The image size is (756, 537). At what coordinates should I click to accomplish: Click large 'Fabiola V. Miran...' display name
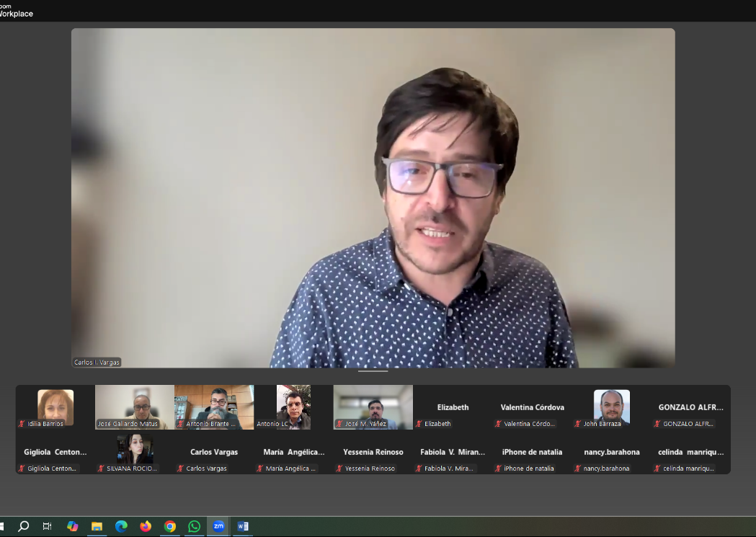[453, 452]
